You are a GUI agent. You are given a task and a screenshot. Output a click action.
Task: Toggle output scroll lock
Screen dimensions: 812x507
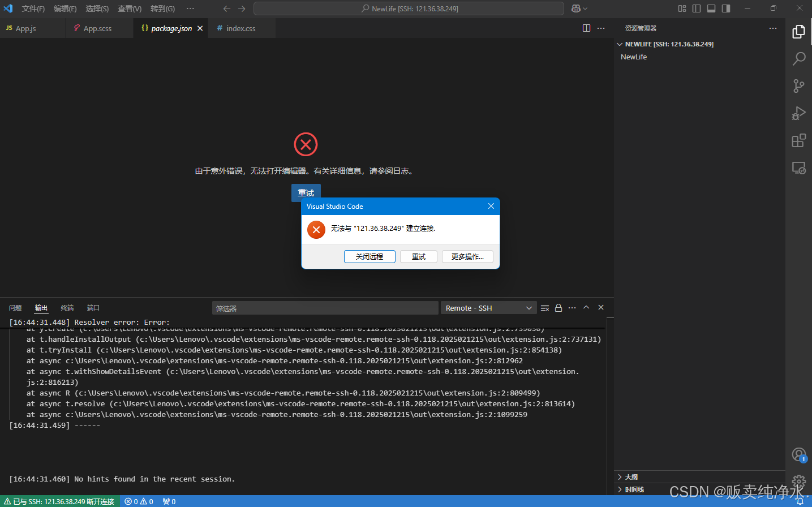558,308
